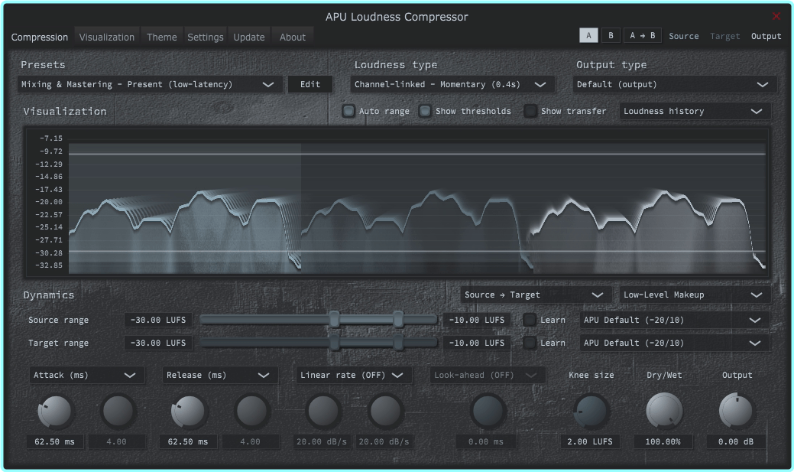Click the second Attack knob above 4.00
This screenshot has width=794, height=472.
pos(117,411)
